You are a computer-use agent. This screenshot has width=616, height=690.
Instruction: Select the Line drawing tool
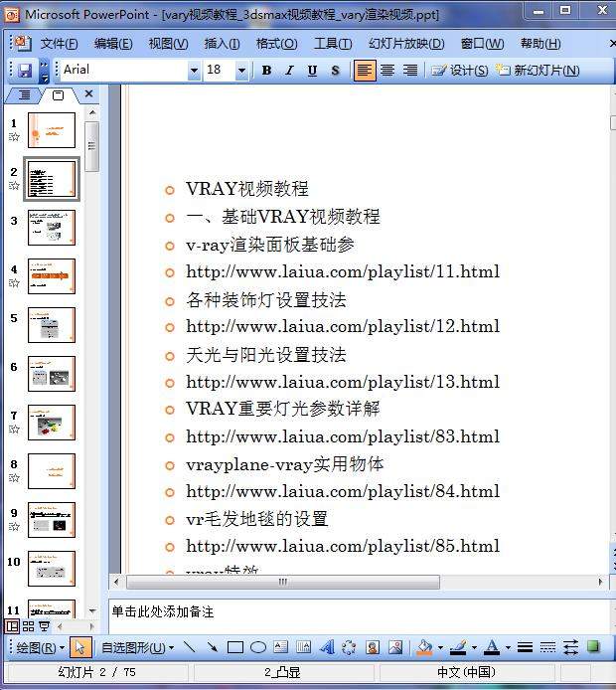click(x=189, y=647)
